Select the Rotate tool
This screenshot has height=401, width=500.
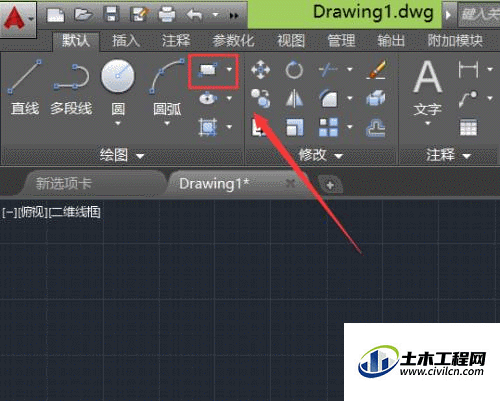tap(294, 70)
